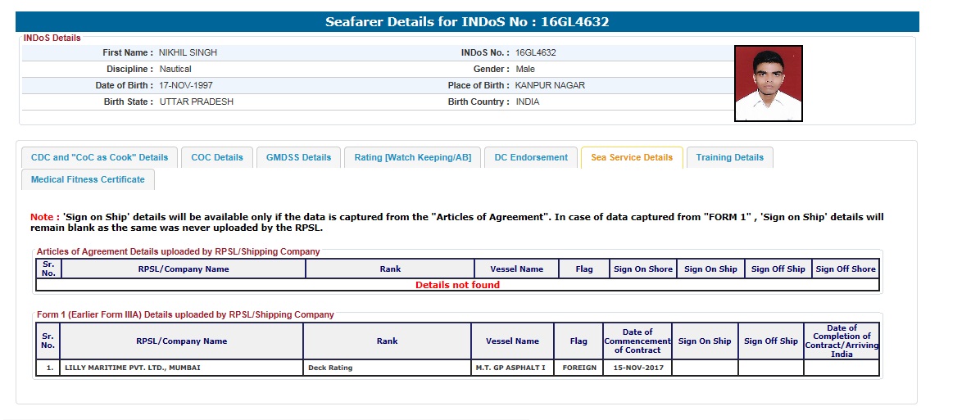Open the CDC and "CoC as Cook" Details tab
The width and height of the screenshot is (980, 420).
coord(99,157)
